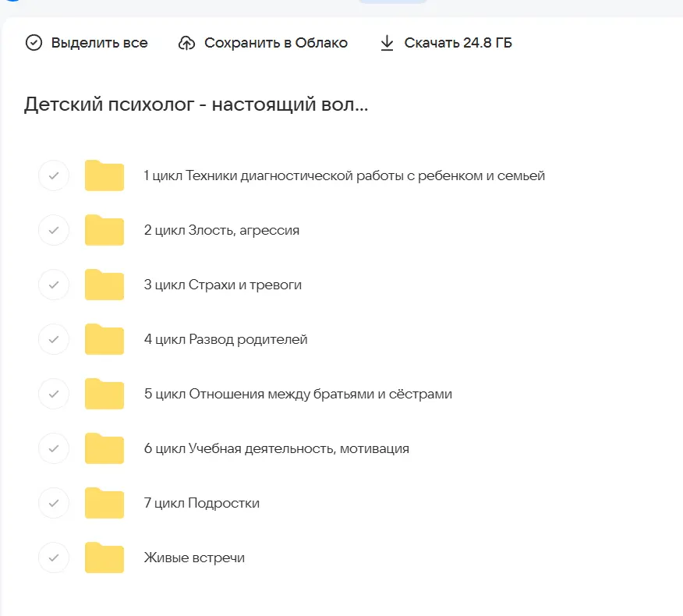
Task: Select the checkbox for '7 цикл Подростки'
Action: [53, 503]
